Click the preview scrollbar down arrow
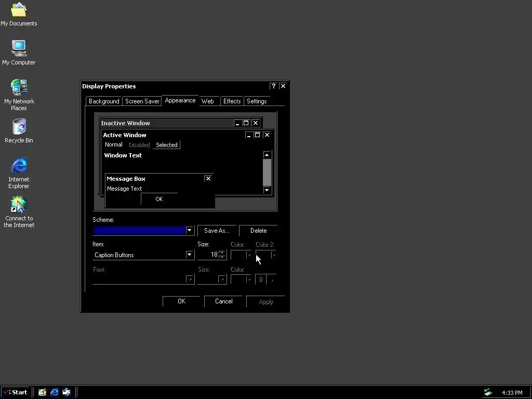Viewport: 532px width, 399px height. (267, 190)
